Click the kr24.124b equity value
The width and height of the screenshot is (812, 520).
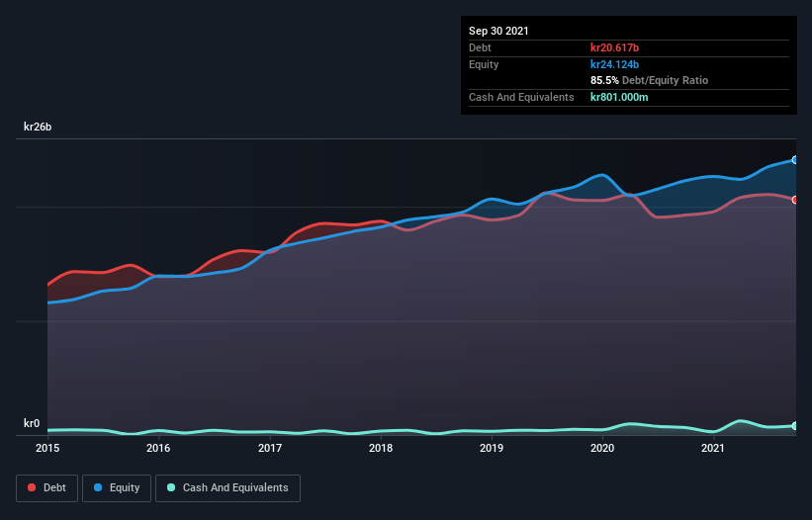(x=615, y=64)
